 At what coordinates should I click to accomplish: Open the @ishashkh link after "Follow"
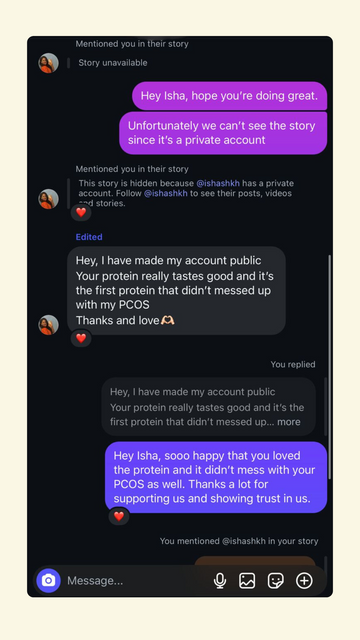166,193
